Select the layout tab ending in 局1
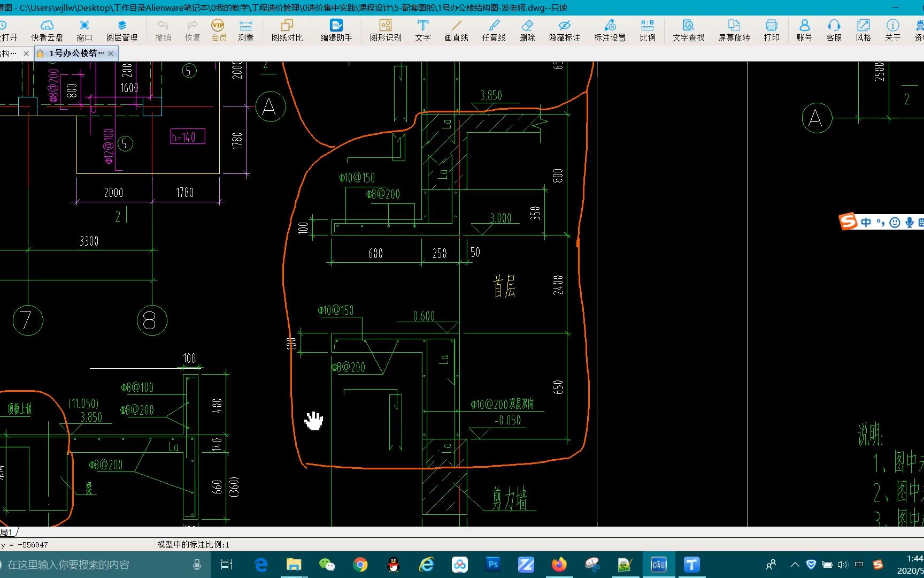Viewport: 924px width, 578px height. coord(8,532)
